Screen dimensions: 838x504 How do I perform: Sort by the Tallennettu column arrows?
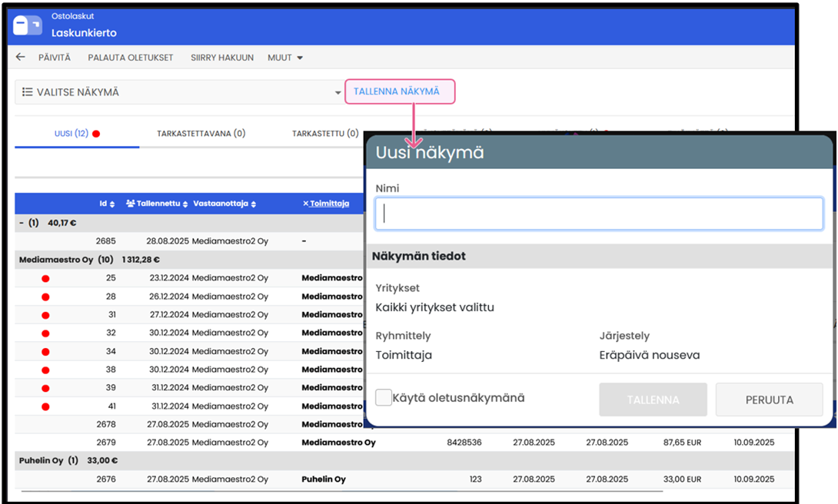pos(186,204)
